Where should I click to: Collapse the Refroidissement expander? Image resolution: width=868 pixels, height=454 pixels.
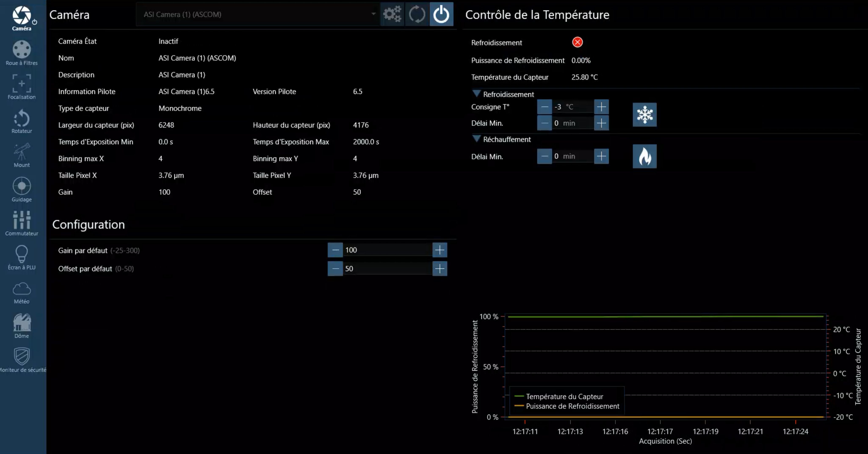click(x=477, y=94)
